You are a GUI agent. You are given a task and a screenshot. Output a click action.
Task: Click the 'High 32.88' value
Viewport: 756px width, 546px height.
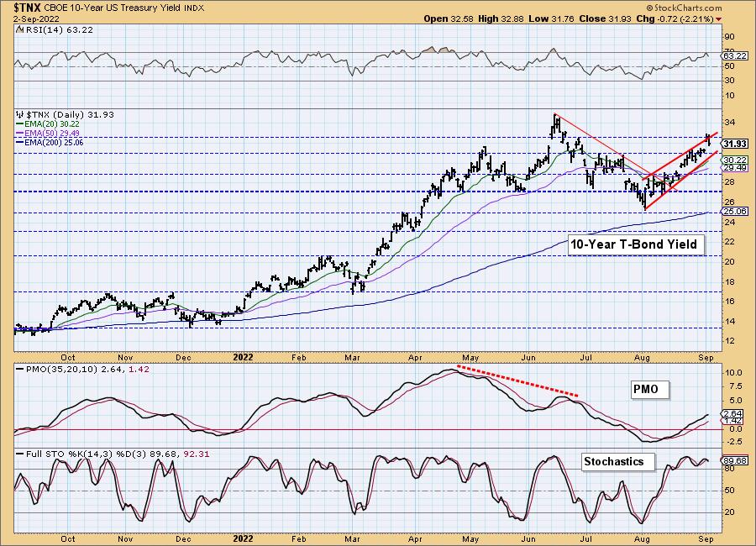click(x=501, y=18)
